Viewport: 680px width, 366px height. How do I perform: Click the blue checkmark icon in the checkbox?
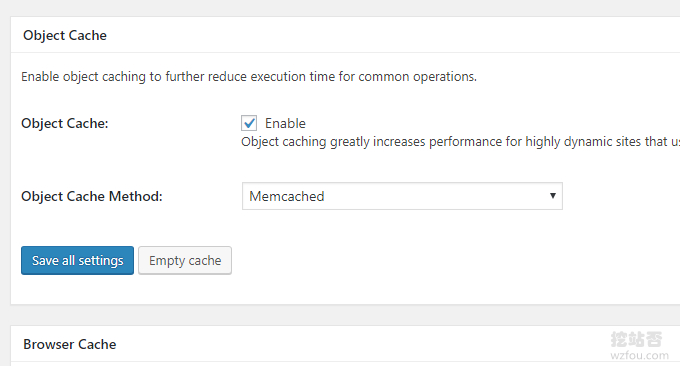249,123
